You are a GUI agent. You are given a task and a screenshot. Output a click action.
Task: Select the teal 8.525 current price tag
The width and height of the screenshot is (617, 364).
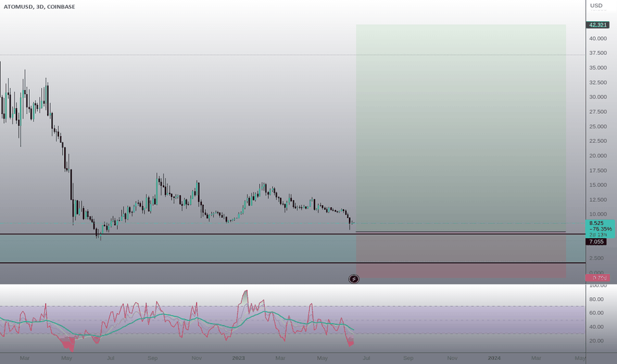tap(600, 228)
